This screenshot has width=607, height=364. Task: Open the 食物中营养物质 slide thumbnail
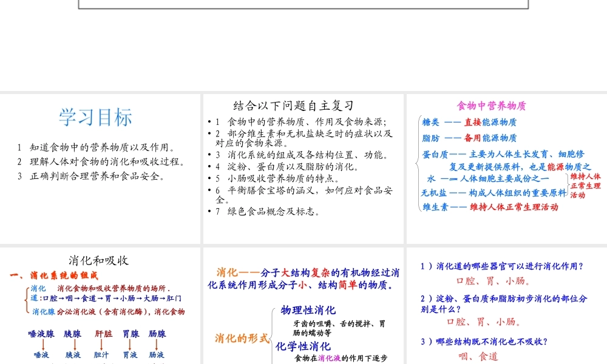tap(507, 169)
